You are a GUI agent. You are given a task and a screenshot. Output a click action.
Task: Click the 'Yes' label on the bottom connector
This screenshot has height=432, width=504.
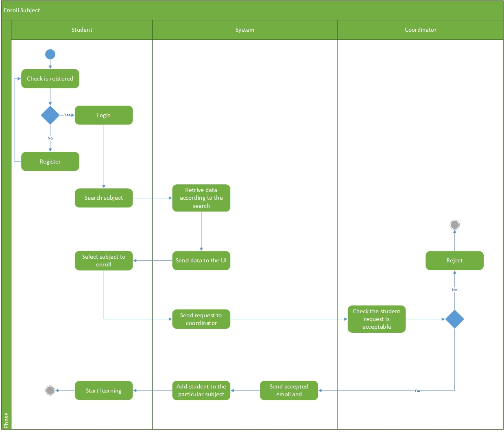[417, 391]
